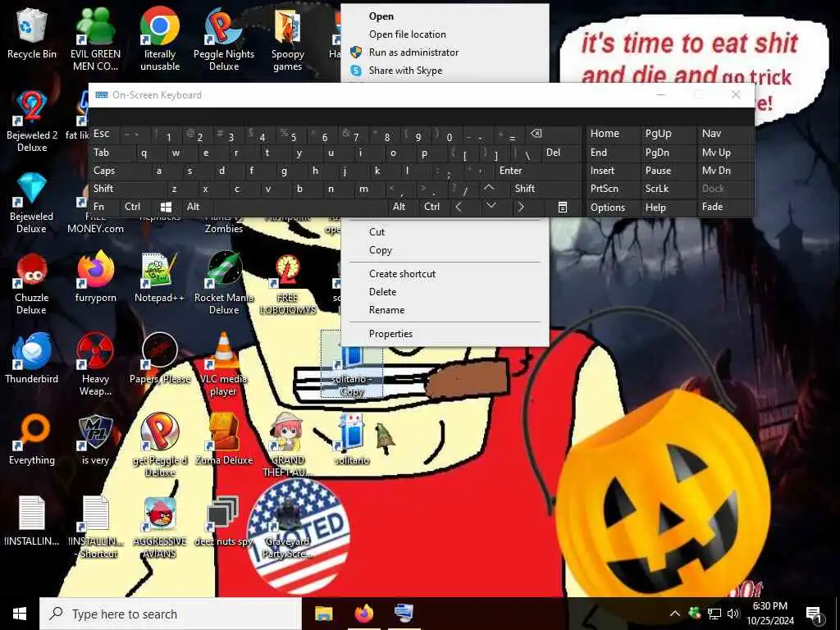Click Enter key on On-Screen Keyboard
Image resolution: width=840 pixels, height=630 pixels.
(x=537, y=171)
